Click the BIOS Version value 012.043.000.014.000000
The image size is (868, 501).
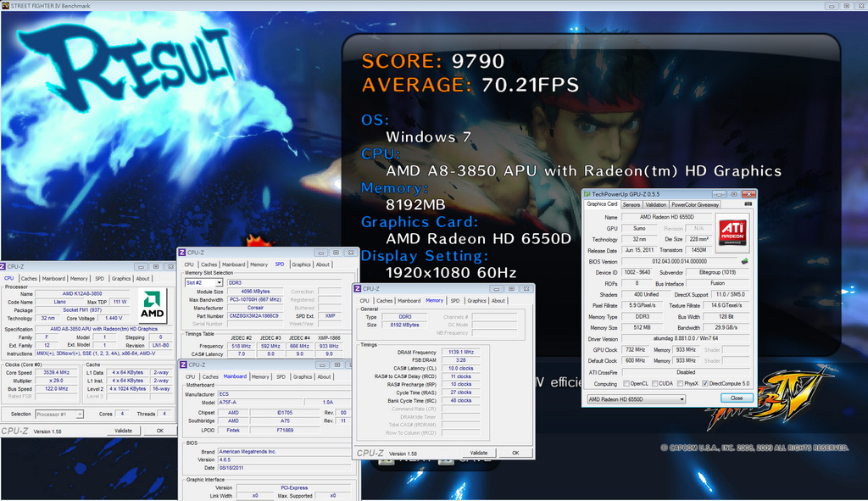tap(679, 261)
